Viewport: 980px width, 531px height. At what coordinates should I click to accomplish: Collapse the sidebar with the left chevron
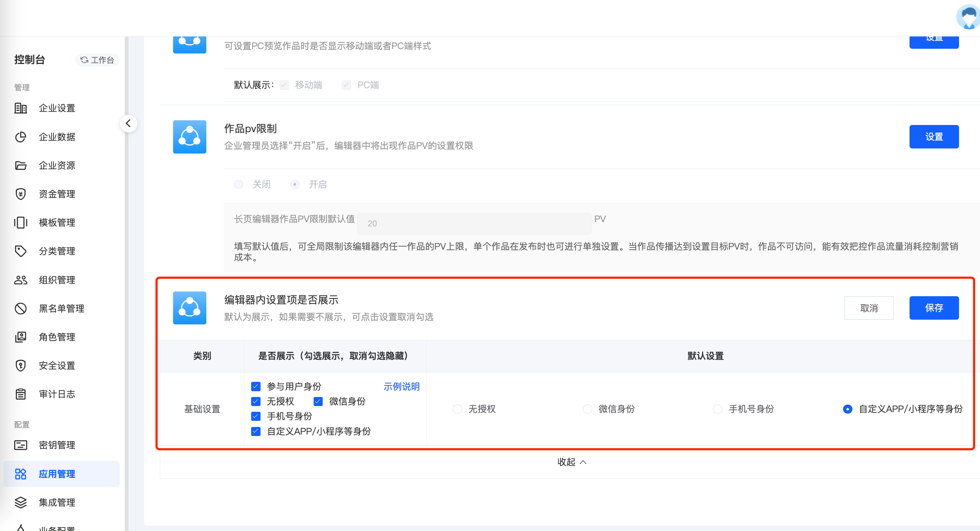click(x=129, y=124)
